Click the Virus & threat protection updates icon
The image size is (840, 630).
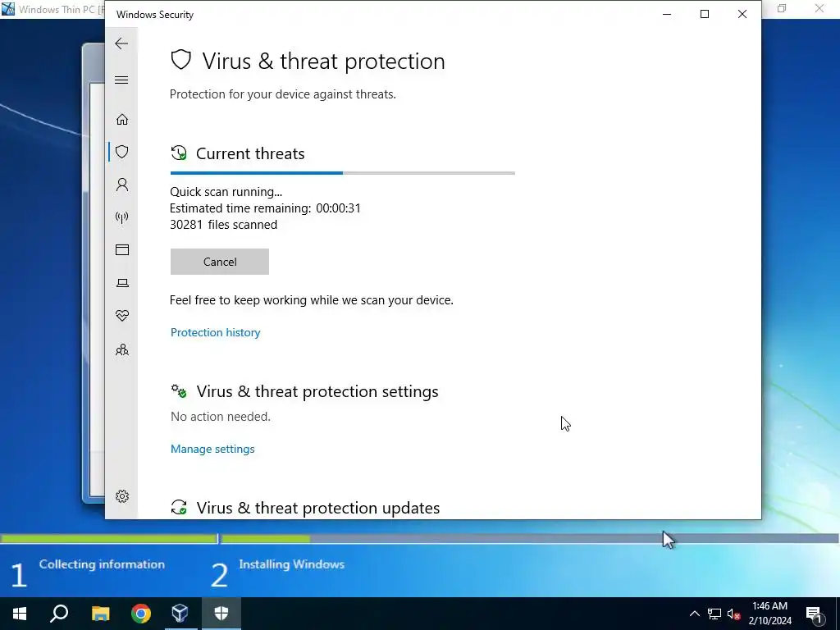point(179,507)
